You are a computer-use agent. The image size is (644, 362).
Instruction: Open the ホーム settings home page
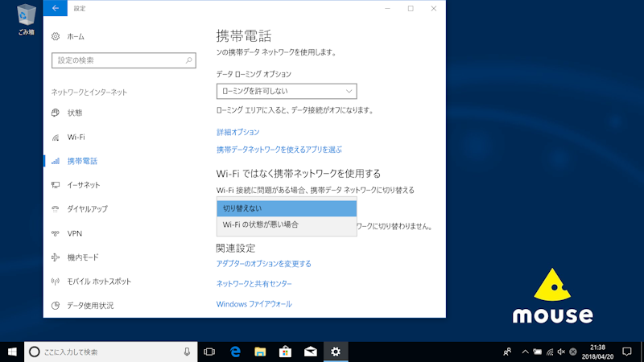(x=75, y=37)
